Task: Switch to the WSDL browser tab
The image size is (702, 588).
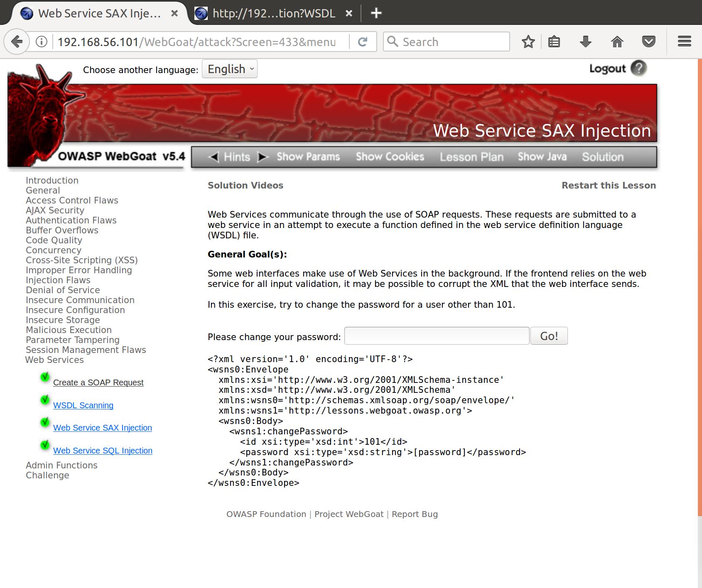Action: click(274, 13)
